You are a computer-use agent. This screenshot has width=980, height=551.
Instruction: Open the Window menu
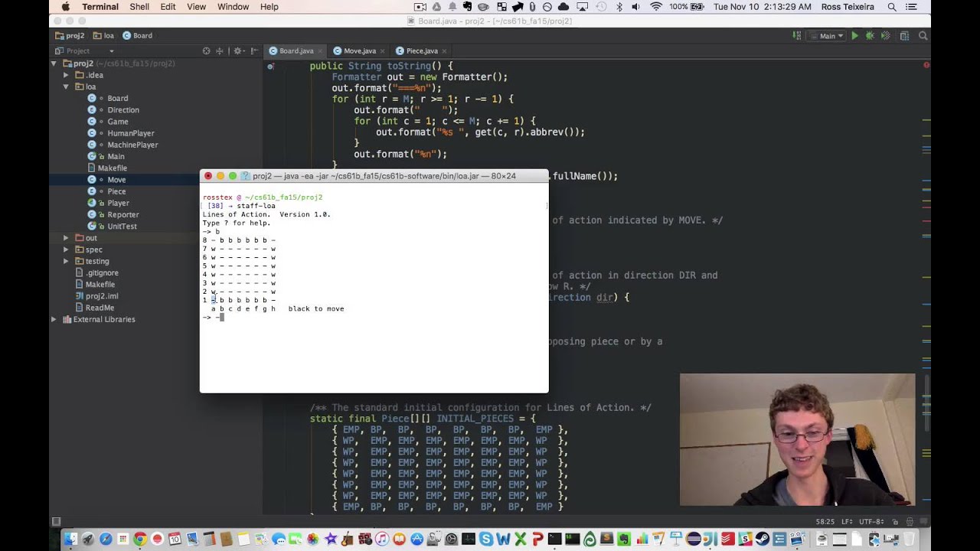(x=233, y=7)
